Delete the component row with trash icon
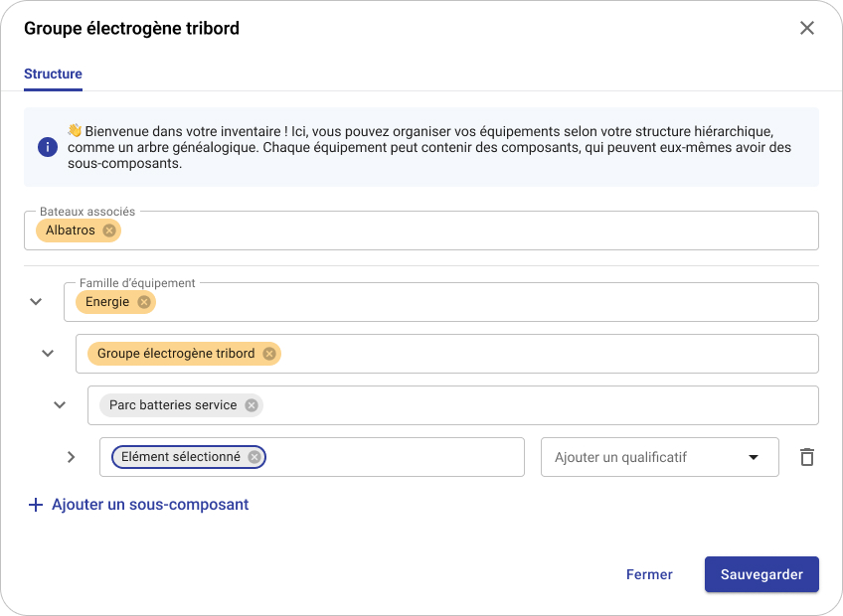This screenshot has width=843, height=616. point(806,456)
